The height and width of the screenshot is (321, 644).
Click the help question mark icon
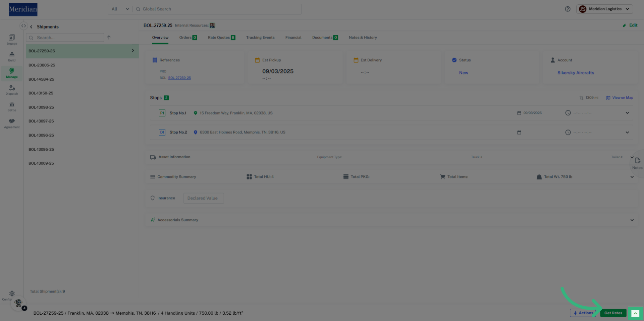568,9
